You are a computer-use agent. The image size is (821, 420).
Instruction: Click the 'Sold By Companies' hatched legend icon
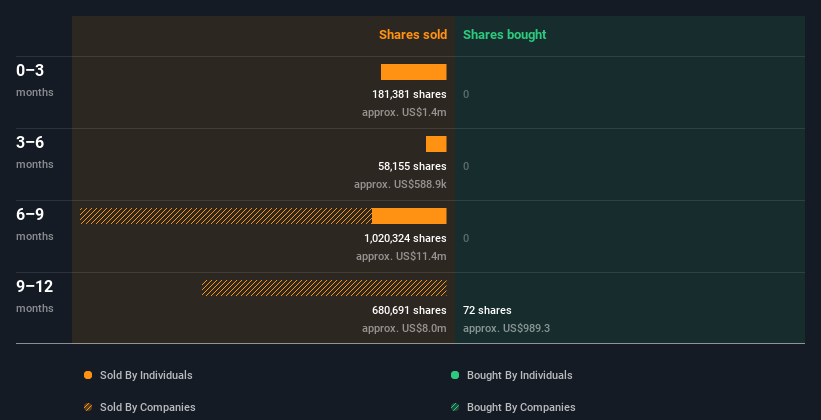[x=88, y=407]
